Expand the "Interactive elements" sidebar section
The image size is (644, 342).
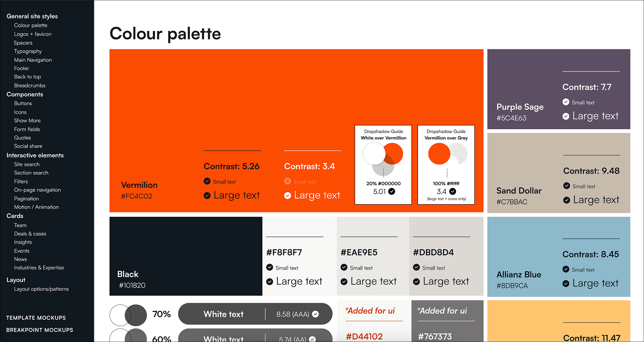point(35,155)
